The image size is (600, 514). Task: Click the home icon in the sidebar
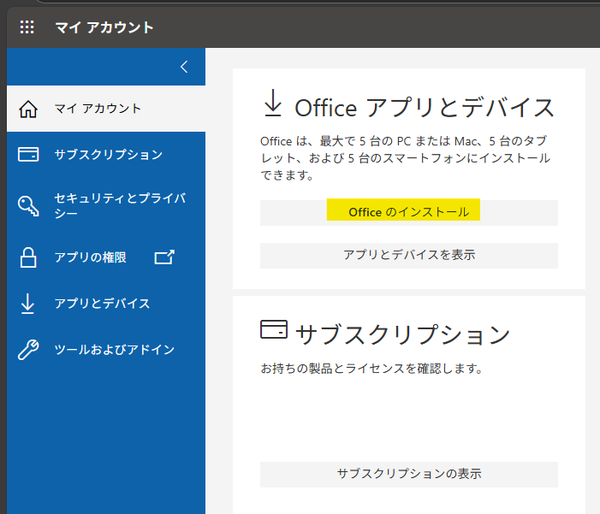29,109
